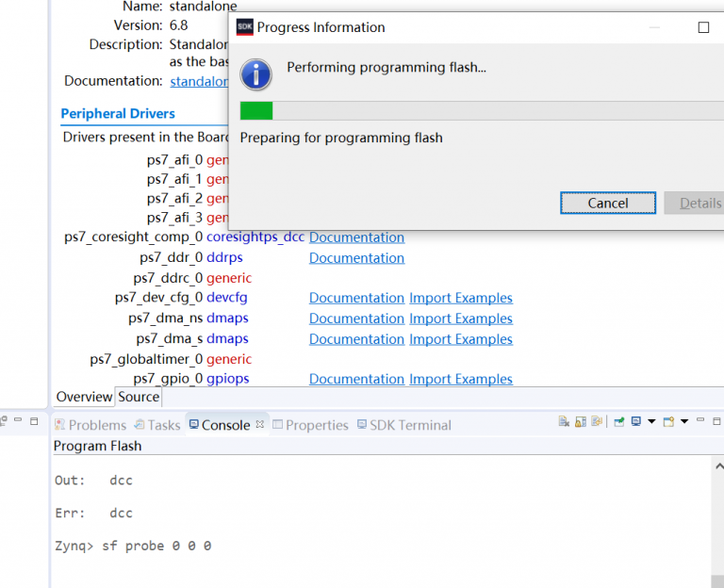724x588 pixels.
Task: Click the Open Console icon
Action: 668,422
